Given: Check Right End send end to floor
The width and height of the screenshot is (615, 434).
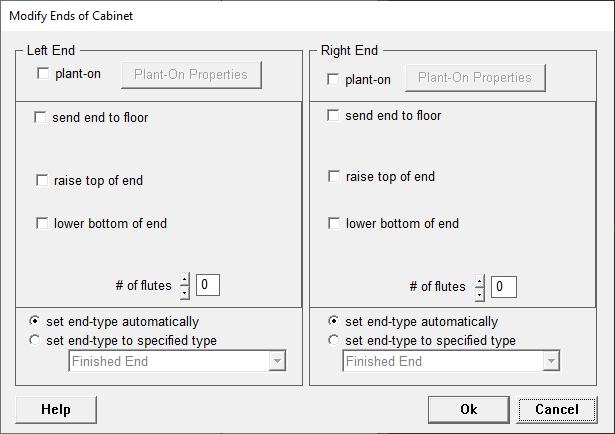Looking at the screenshot, I should pos(334,115).
